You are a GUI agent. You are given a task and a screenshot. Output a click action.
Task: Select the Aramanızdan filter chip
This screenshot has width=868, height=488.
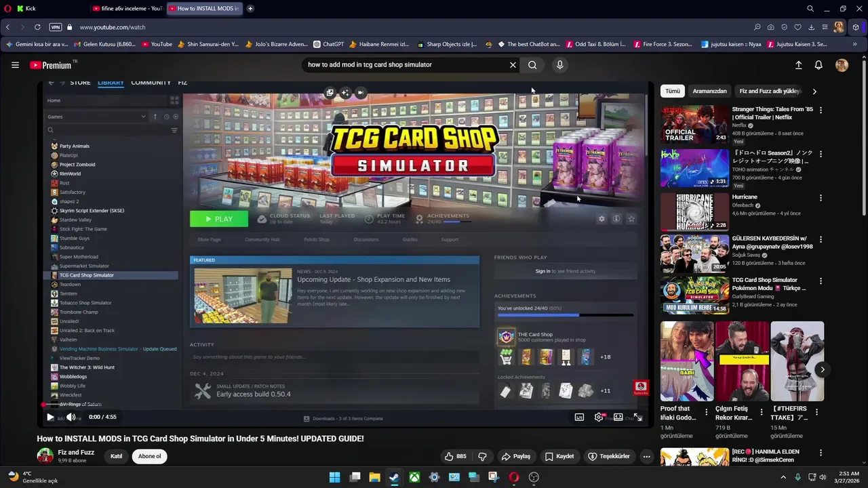pos(709,91)
